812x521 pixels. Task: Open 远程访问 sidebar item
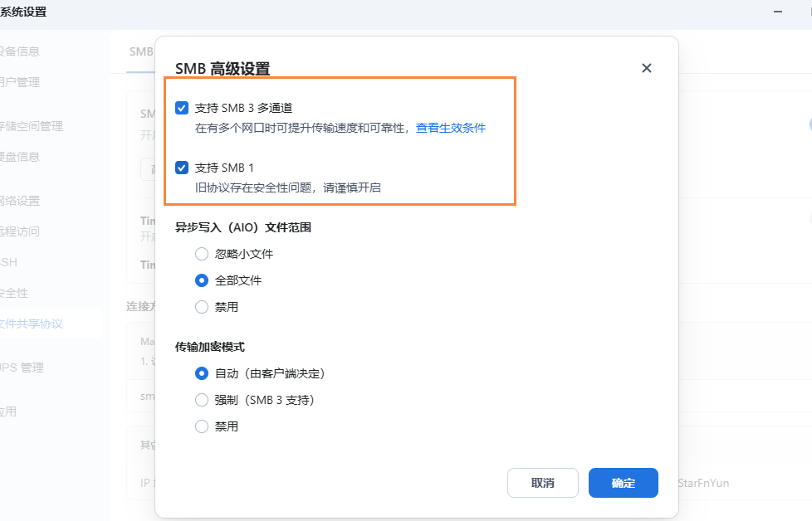pyautogui.click(x=20, y=231)
